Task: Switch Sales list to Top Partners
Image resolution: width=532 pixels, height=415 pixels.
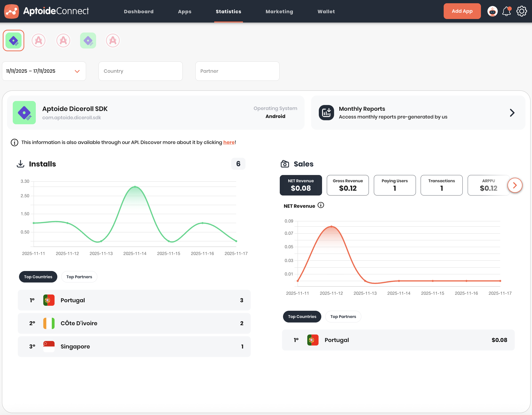Action: (343, 316)
